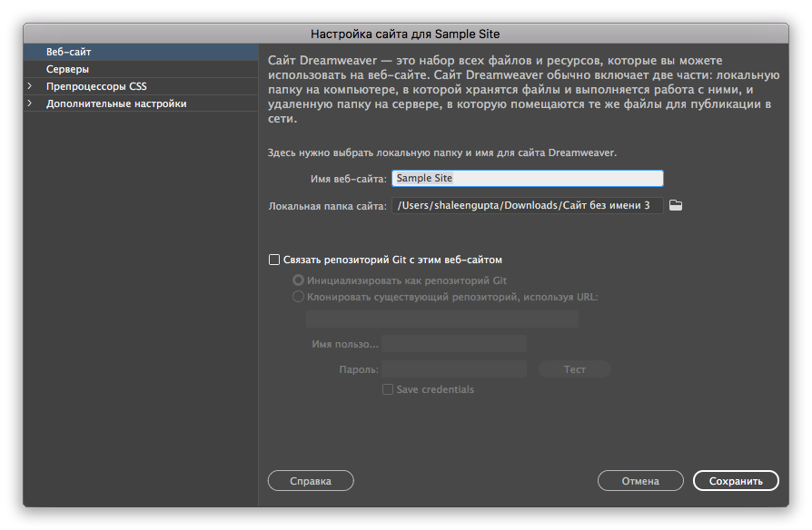Screen dimensions: 812x530
Task: Click the Сохранить button
Action: [736, 480]
